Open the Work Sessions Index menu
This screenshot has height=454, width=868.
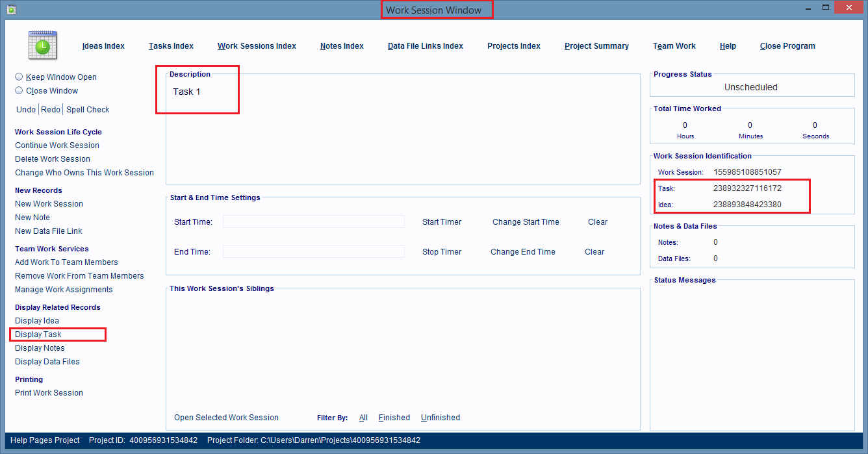(257, 46)
